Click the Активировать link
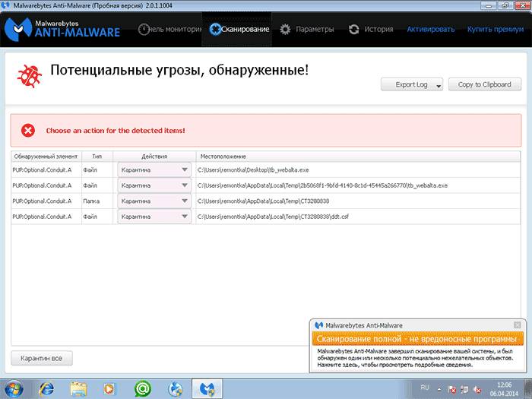Image resolution: width=532 pixels, height=399 pixels. click(430, 30)
